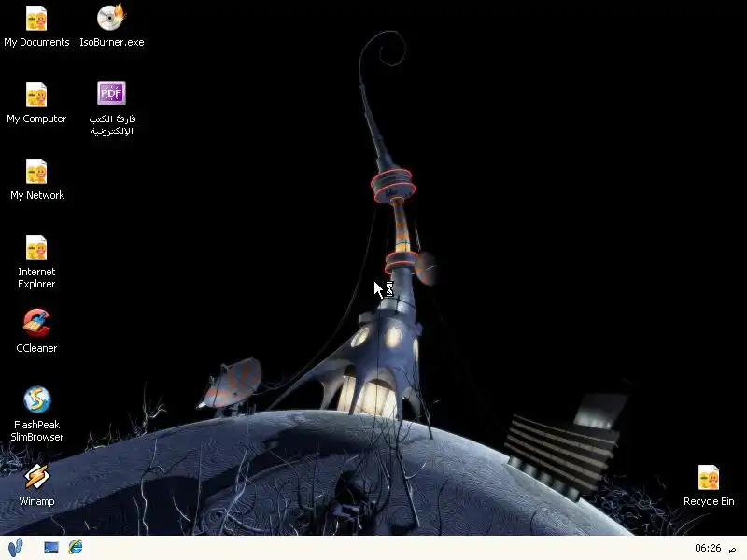The image size is (747, 560).
Task: Select the My Network icon
Action: [36, 171]
